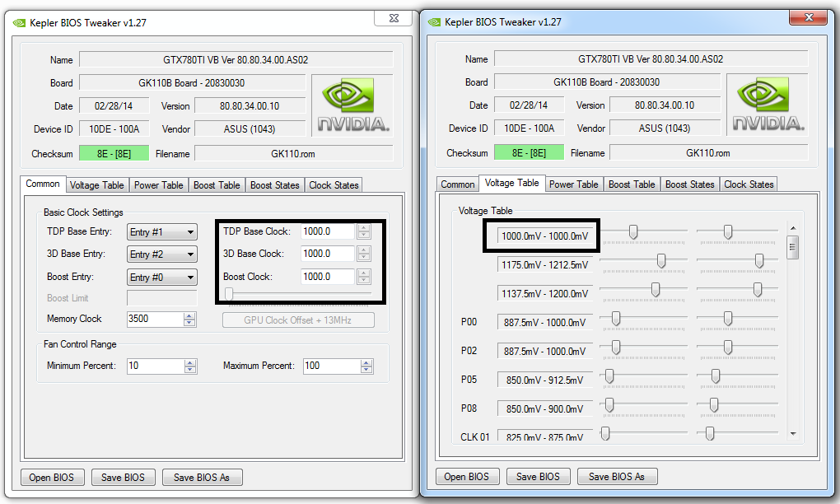Open Boost Table tab in left window
The image size is (840, 504).
coord(217,185)
